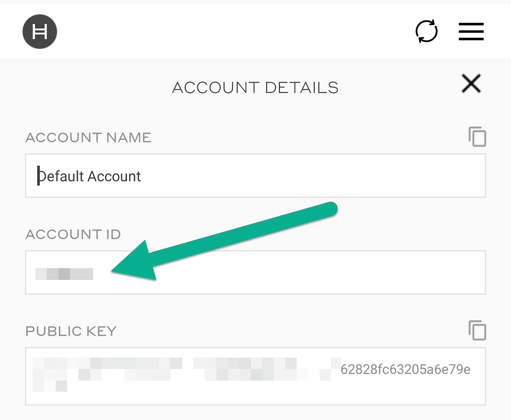
Task: Click the PUBLIC KEY label
Action: click(x=70, y=331)
